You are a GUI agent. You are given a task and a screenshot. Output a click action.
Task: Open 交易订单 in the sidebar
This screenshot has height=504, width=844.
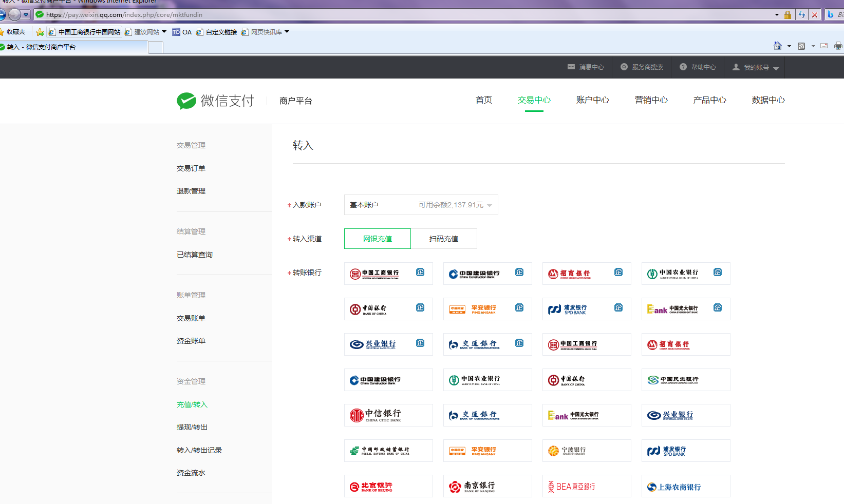191,168
